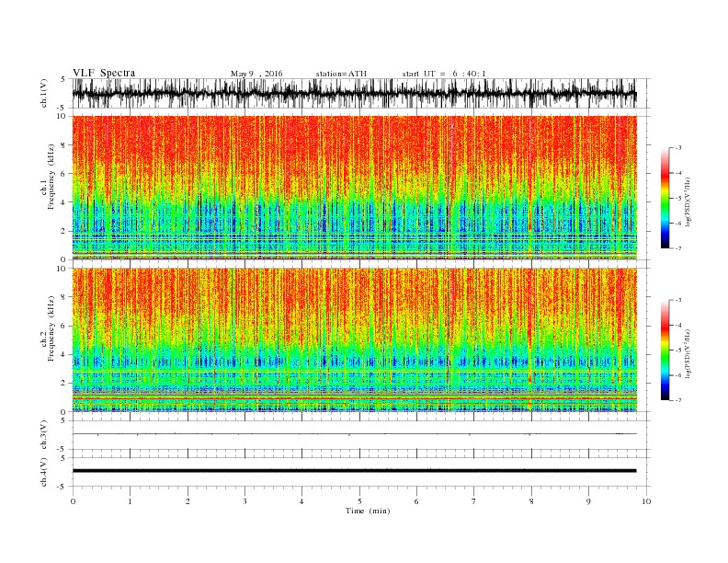This screenshot has height=563, width=728.
Task: Click the "9" tick on the Time axis
Action: (x=588, y=501)
